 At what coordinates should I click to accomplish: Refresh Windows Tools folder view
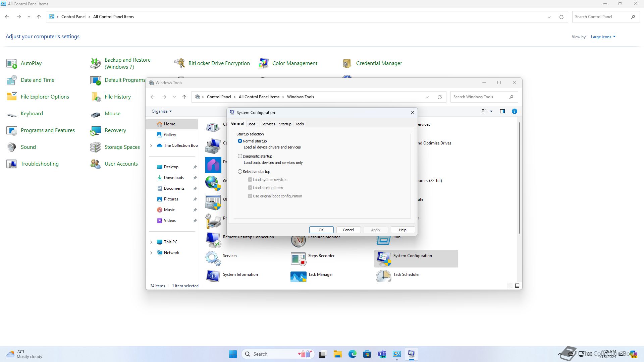(x=439, y=97)
